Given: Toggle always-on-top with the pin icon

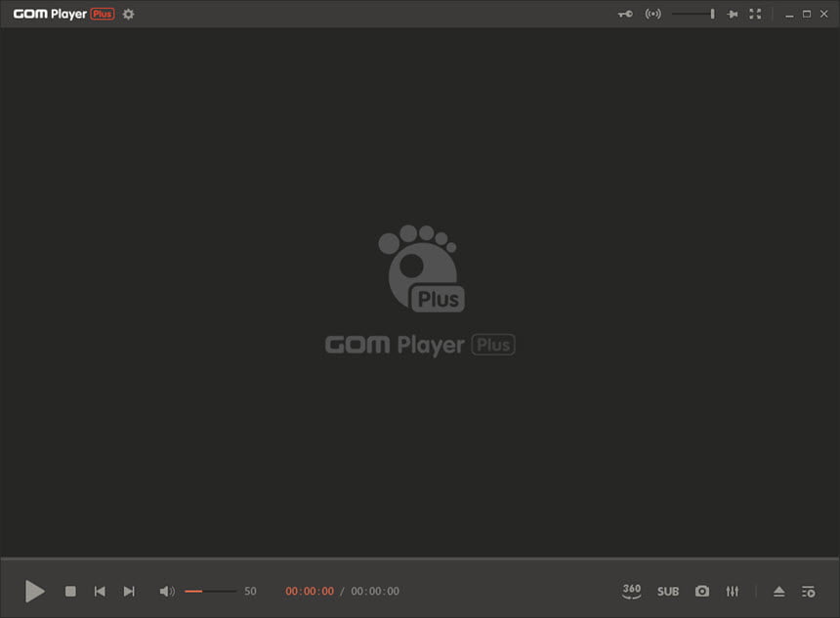Looking at the screenshot, I should [732, 14].
